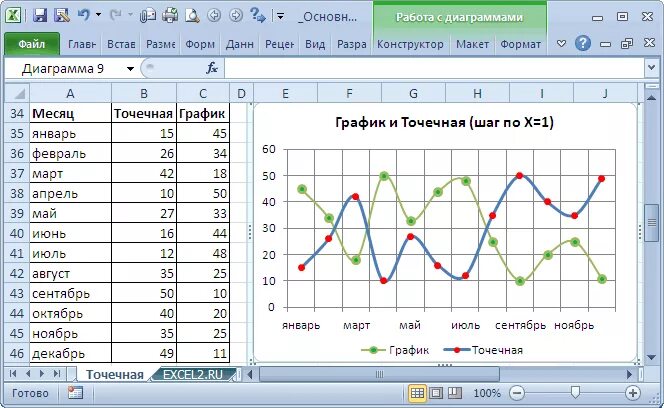The width and height of the screenshot is (664, 408).
Task: Expand the Name Box dropdown arrow
Action: 130,69
